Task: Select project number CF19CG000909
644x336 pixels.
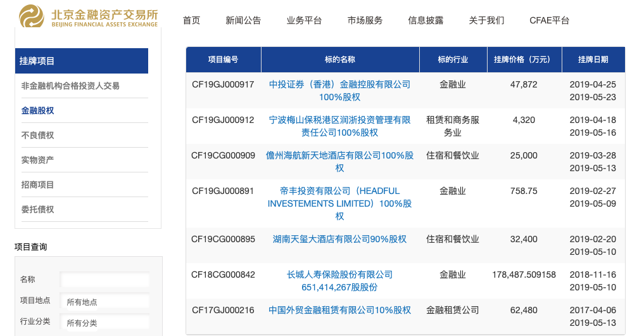Action: pos(223,155)
